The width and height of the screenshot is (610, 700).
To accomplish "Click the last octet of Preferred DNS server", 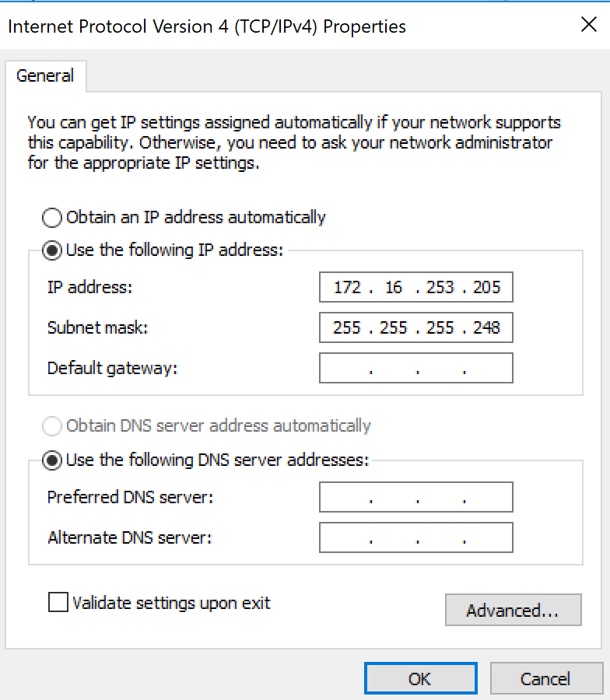I will [487, 497].
